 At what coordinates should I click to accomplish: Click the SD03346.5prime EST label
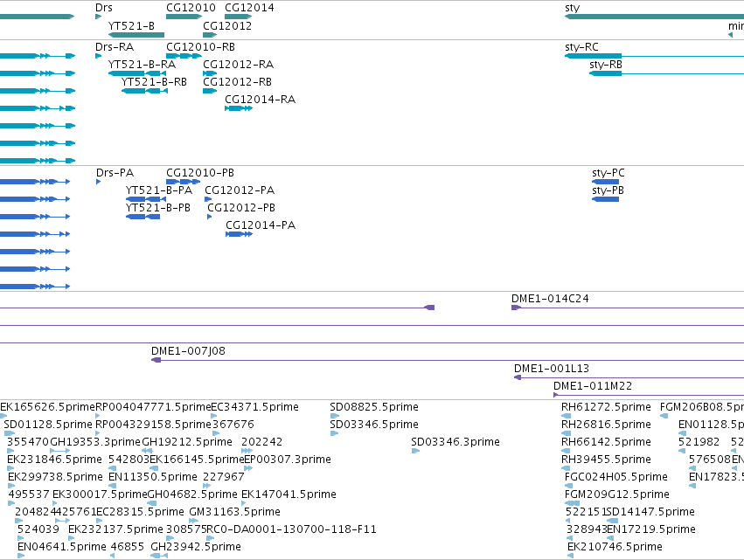click(x=374, y=425)
